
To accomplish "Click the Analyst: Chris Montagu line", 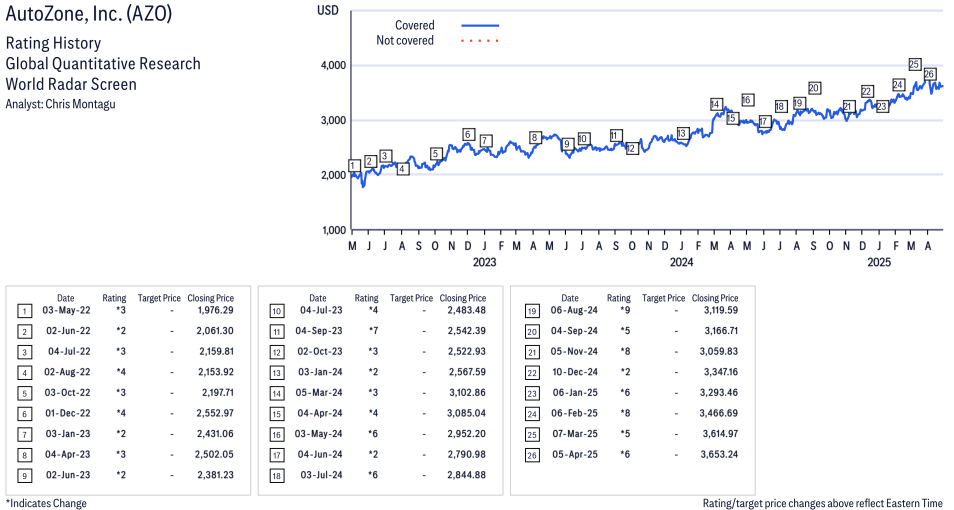I will [60, 104].
